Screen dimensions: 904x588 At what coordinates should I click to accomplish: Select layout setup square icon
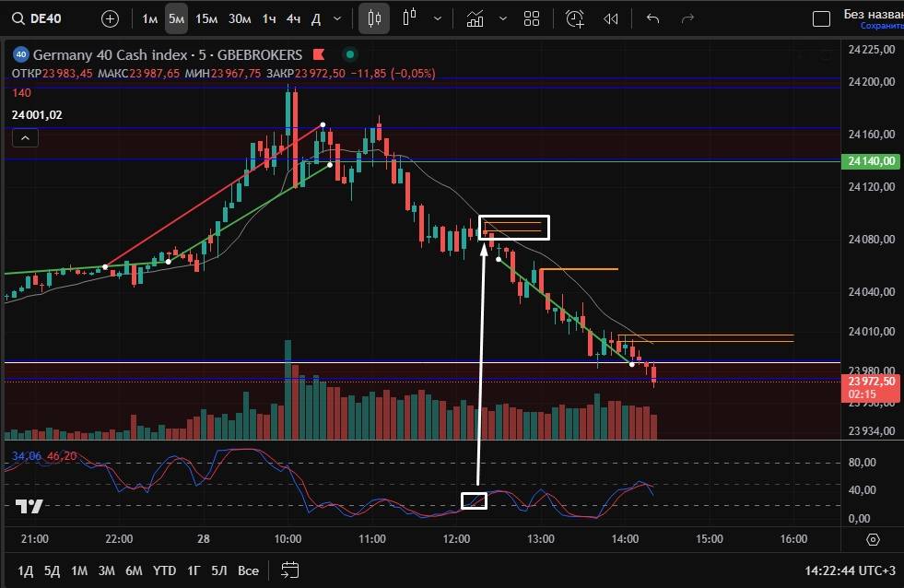click(820, 18)
